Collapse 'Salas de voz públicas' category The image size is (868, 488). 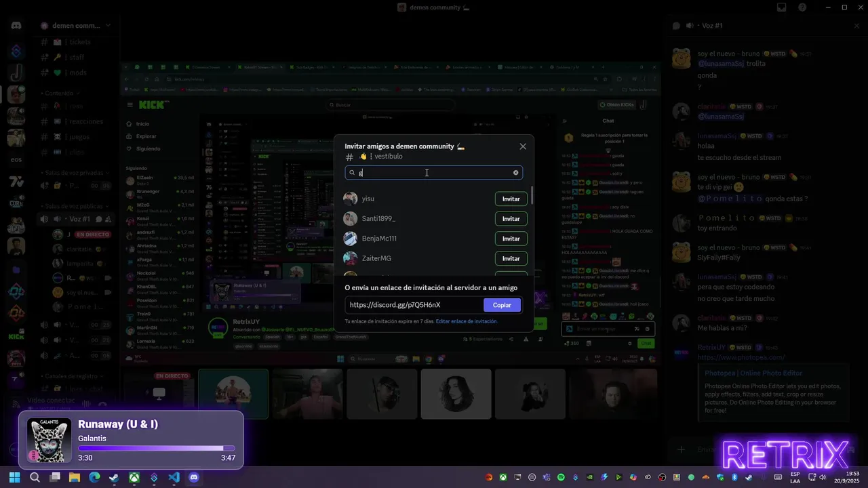click(x=73, y=206)
